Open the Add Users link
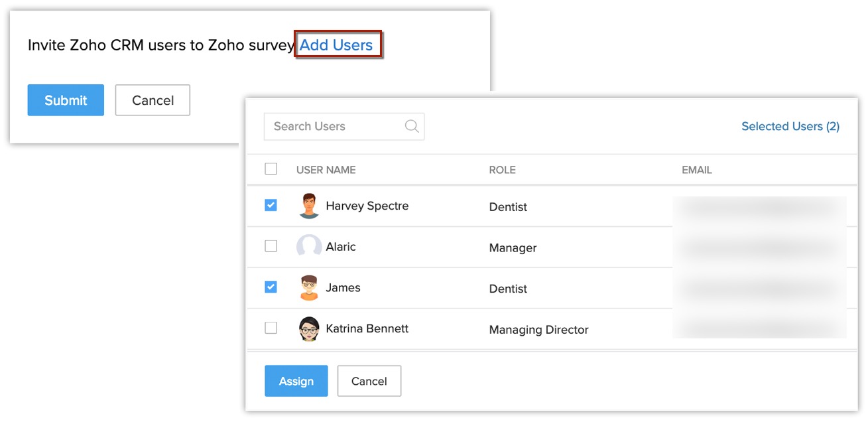The width and height of the screenshot is (868, 422). [336, 45]
